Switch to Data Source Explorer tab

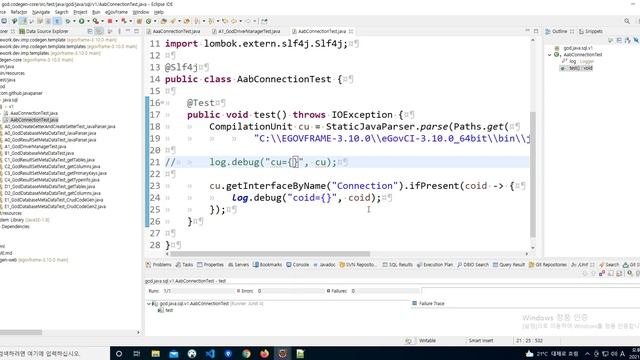coord(44,31)
